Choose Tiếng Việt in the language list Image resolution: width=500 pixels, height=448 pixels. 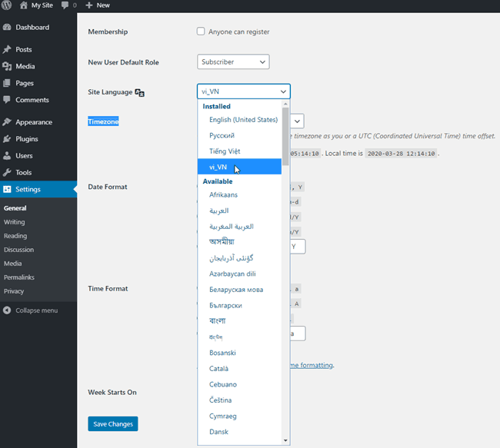(x=225, y=151)
